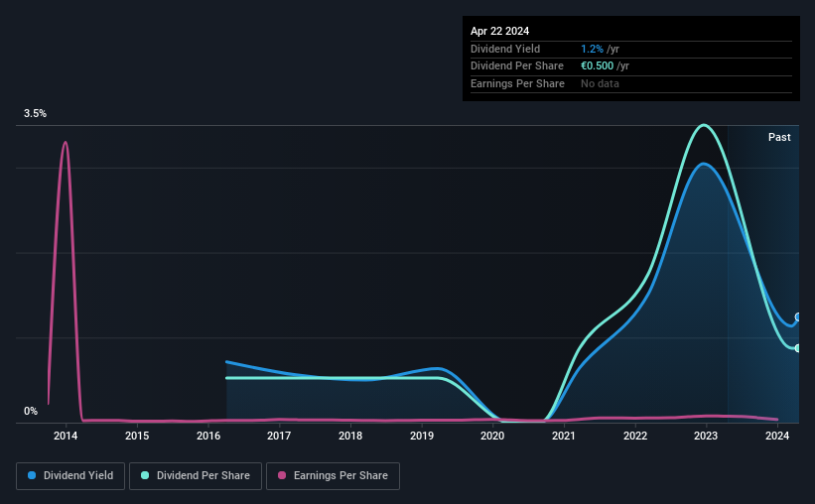
Task: Click the 1.2% dividend yield value in tooltip
Action: (x=592, y=49)
